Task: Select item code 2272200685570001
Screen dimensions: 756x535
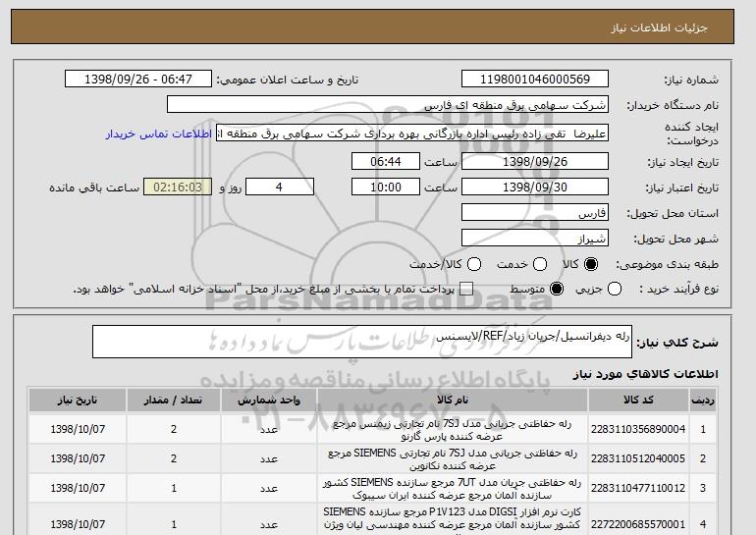Action: [638, 524]
